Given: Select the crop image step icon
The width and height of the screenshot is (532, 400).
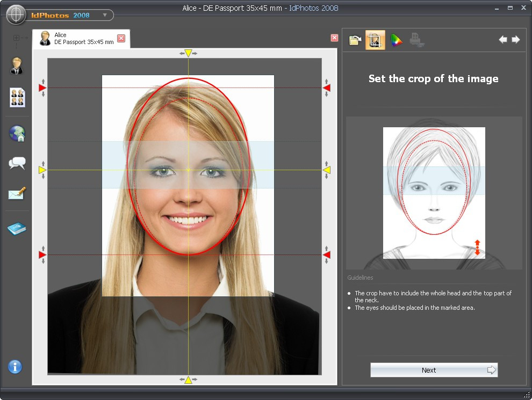Looking at the screenshot, I should pyautogui.click(x=375, y=40).
